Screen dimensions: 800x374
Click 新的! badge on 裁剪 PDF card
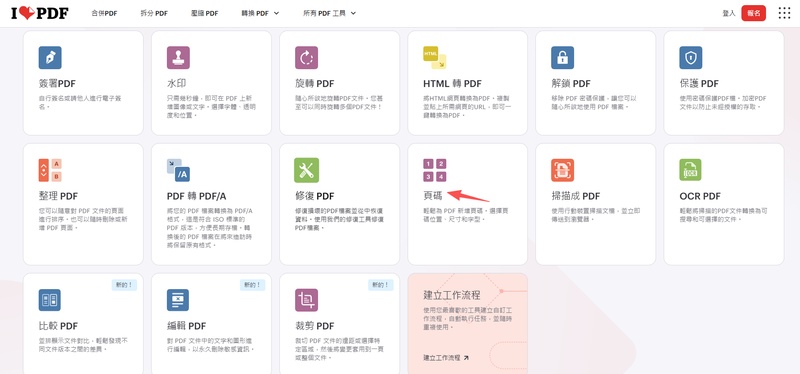coord(381,285)
